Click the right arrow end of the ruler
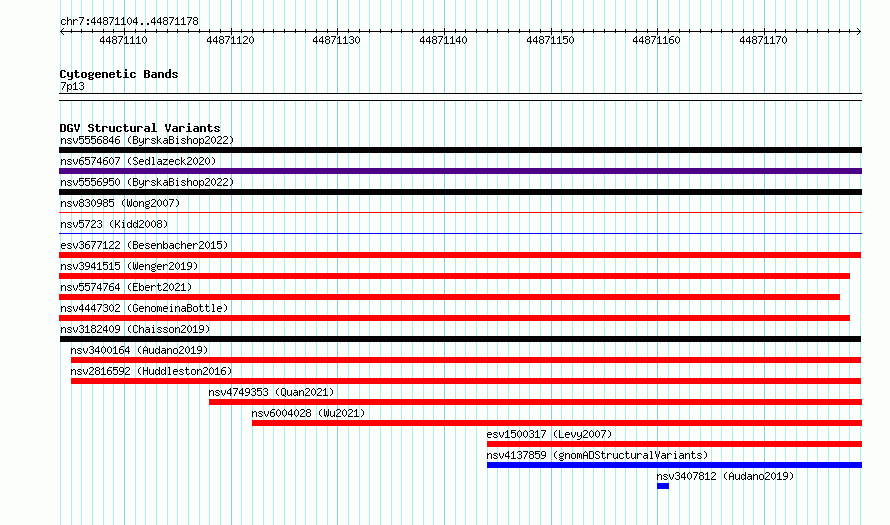The image size is (890, 525). pos(859,31)
